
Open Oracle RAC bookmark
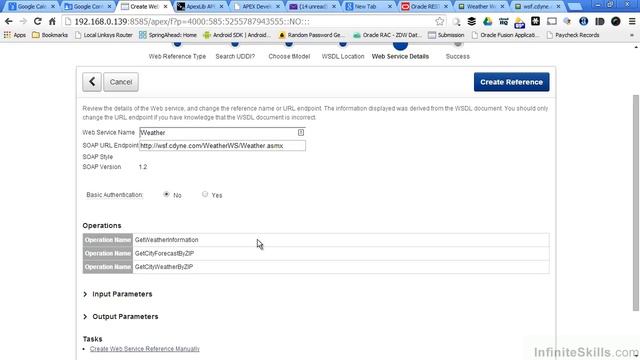pyautogui.click(x=387, y=35)
